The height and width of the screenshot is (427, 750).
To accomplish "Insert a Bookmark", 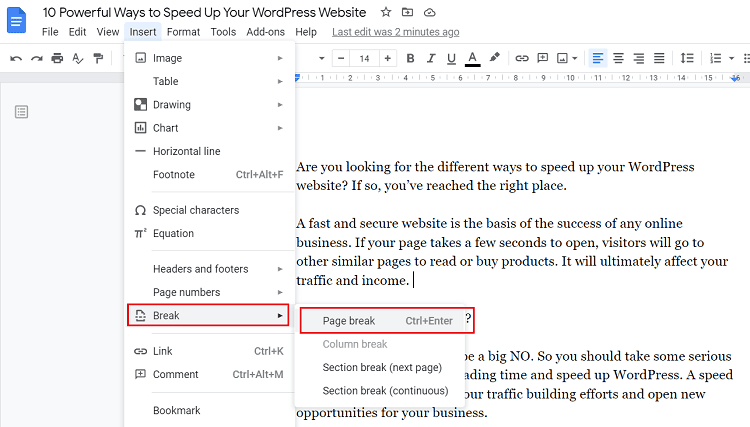I will click(x=210, y=410).
